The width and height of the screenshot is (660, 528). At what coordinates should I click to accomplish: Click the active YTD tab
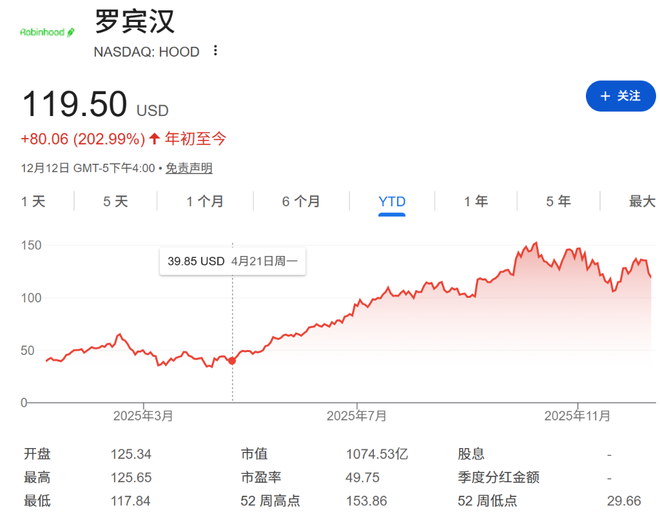click(x=392, y=201)
